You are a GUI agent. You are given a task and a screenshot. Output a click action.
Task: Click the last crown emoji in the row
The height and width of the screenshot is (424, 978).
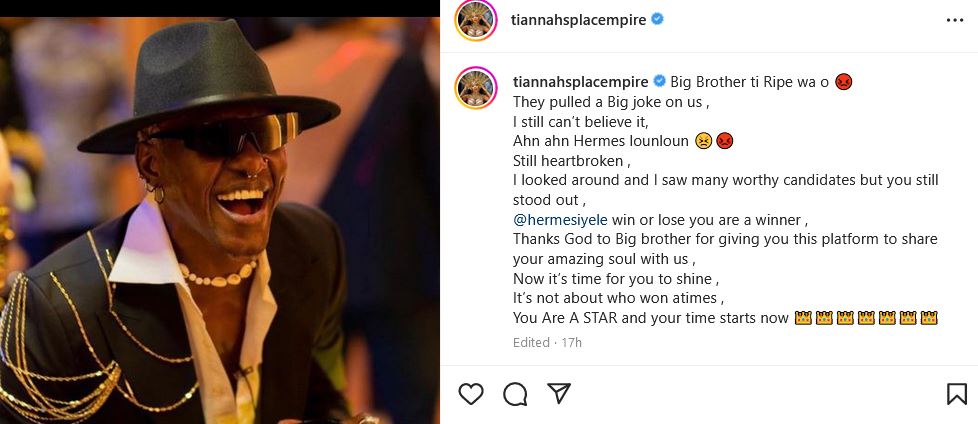pyautogui.click(x=929, y=319)
